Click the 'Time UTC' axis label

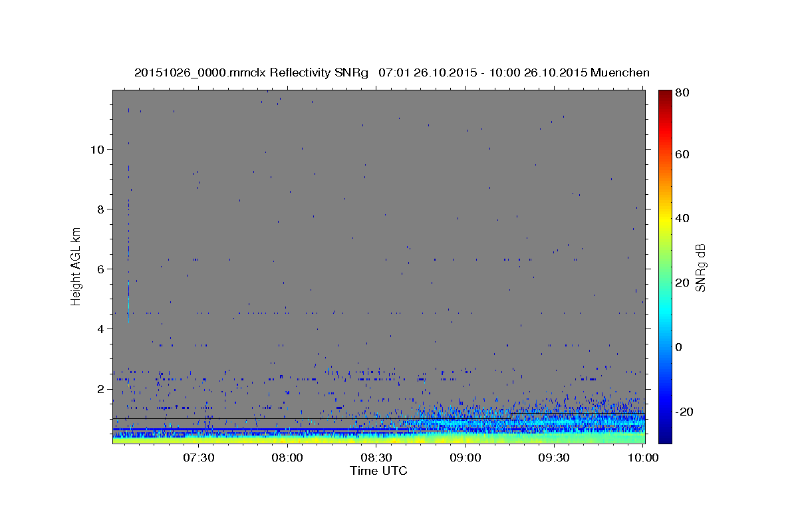click(x=378, y=471)
